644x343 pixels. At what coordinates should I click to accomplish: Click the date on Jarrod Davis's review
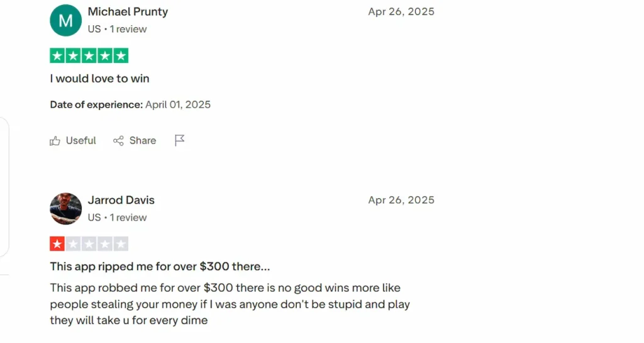(x=401, y=200)
